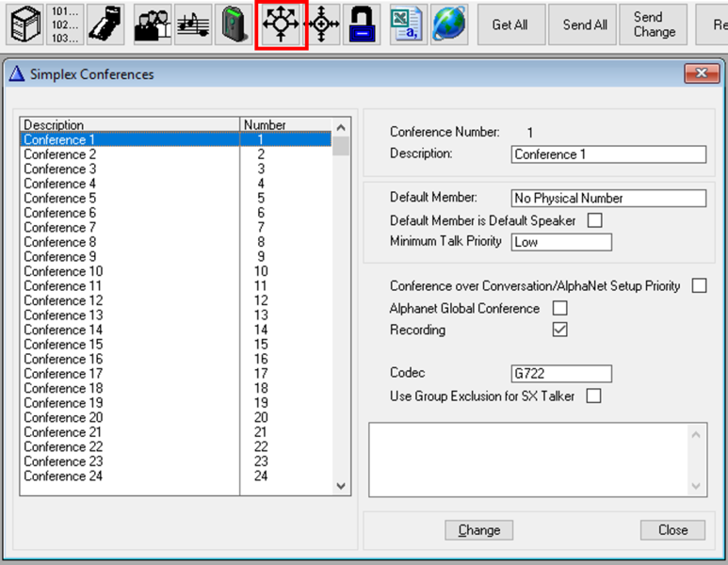Screen dimensions: 728x565
Task: Select Conference 23 in the list
Action: 176,461
